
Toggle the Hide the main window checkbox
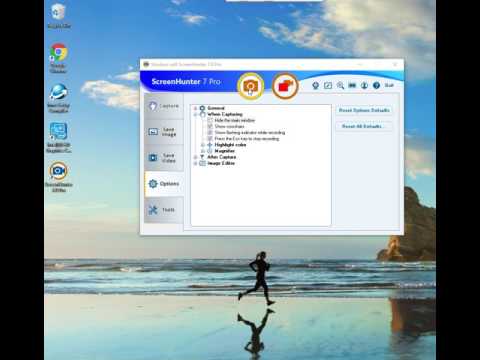click(210, 120)
